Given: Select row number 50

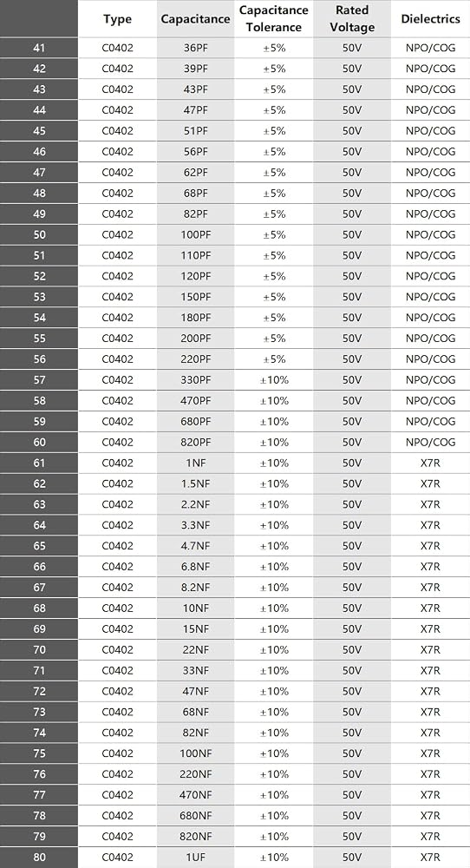Looking at the screenshot, I should click(x=39, y=234).
